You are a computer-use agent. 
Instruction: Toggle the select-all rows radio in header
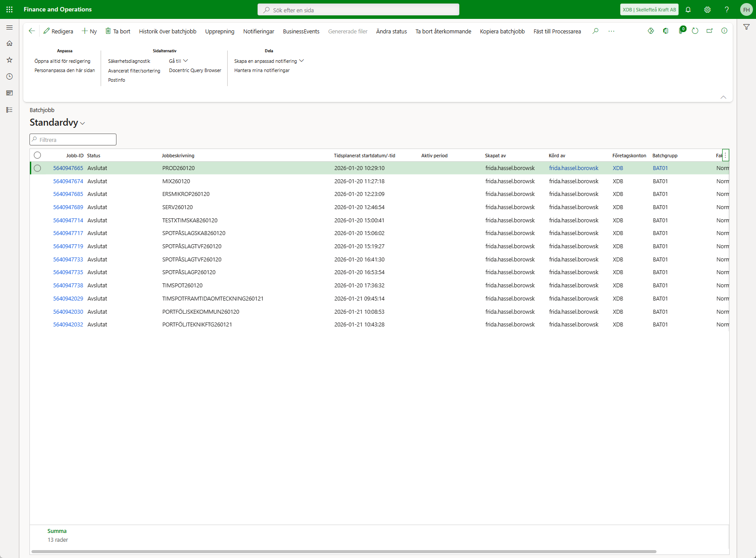coord(37,155)
